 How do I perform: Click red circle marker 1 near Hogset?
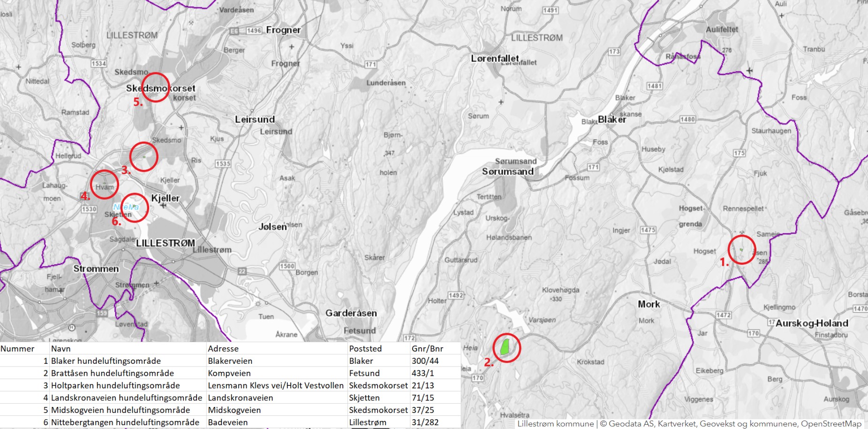click(x=741, y=250)
